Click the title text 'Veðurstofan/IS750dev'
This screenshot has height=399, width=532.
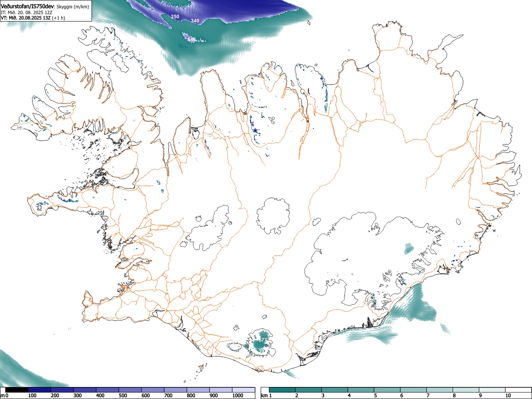[x=28, y=6]
